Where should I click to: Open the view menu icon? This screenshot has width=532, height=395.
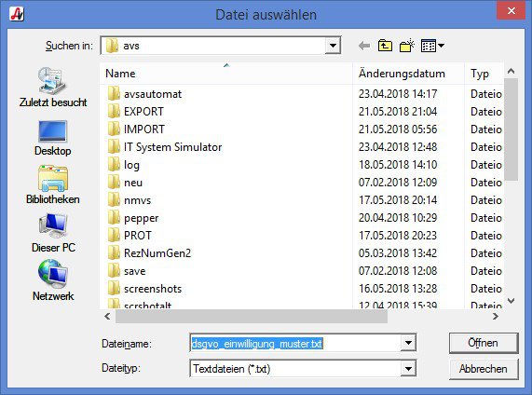tap(432, 46)
